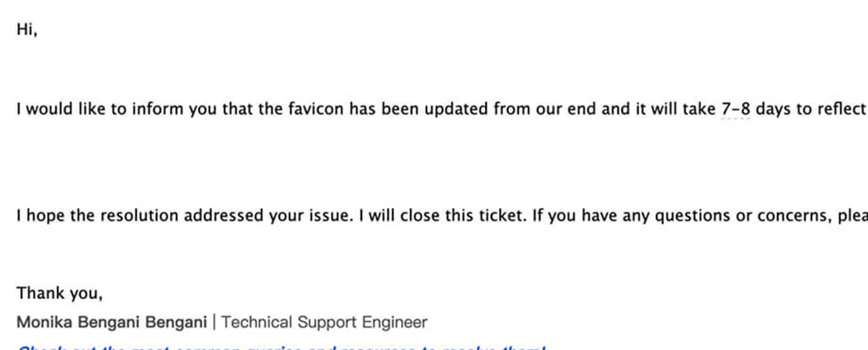The height and width of the screenshot is (350, 868).
Task: Click the "Hi," greeting line
Action: click(x=27, y=30)
